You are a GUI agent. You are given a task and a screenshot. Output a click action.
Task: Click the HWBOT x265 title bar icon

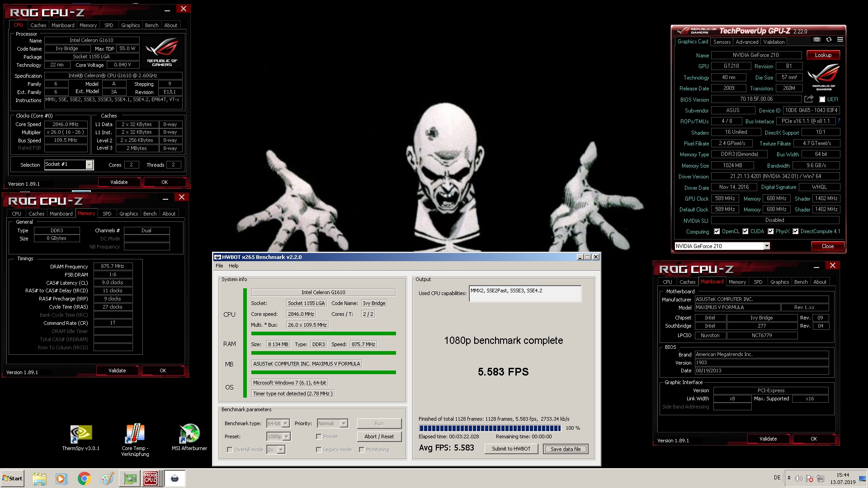(x=217, y=257)
